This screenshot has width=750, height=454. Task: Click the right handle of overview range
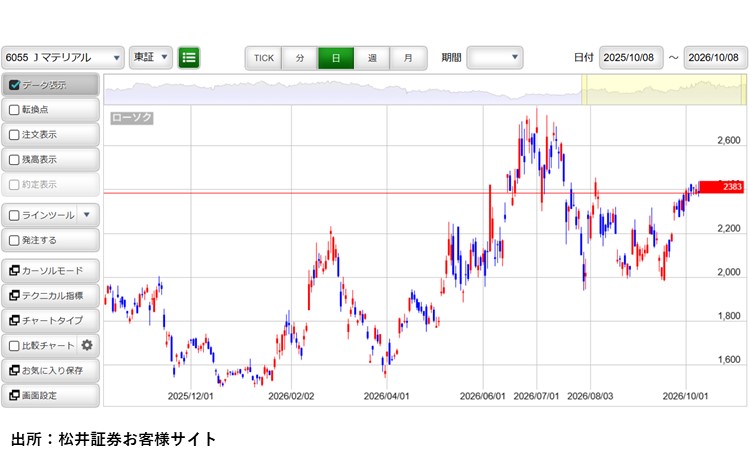tap(744, 89)
